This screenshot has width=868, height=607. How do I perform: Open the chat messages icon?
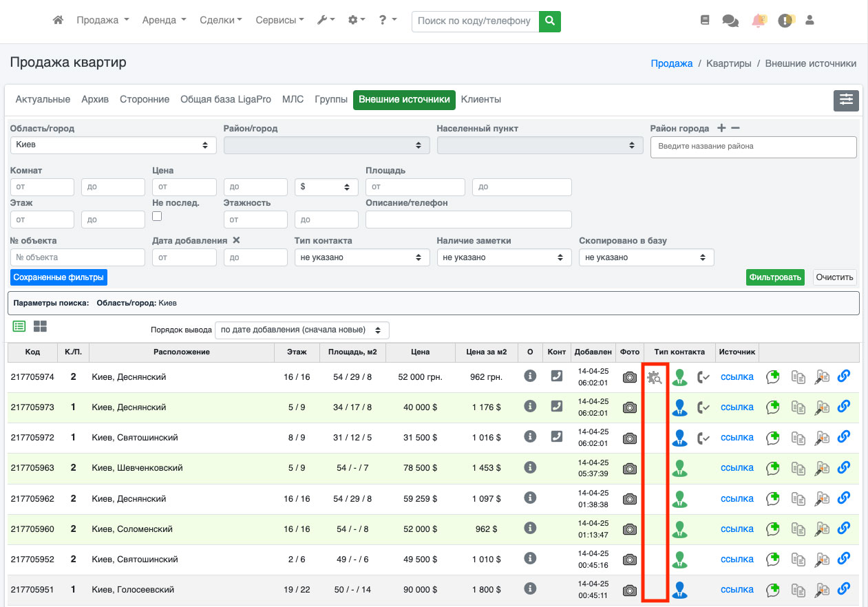click(730, 21)
